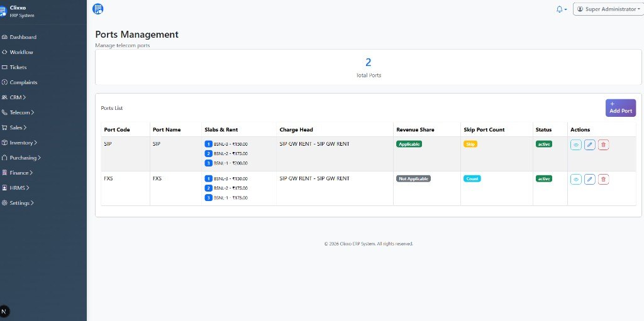Screen dimensions: 644x321
Task: Click the blue building icon in the top bar
Action: pos(97,9)
